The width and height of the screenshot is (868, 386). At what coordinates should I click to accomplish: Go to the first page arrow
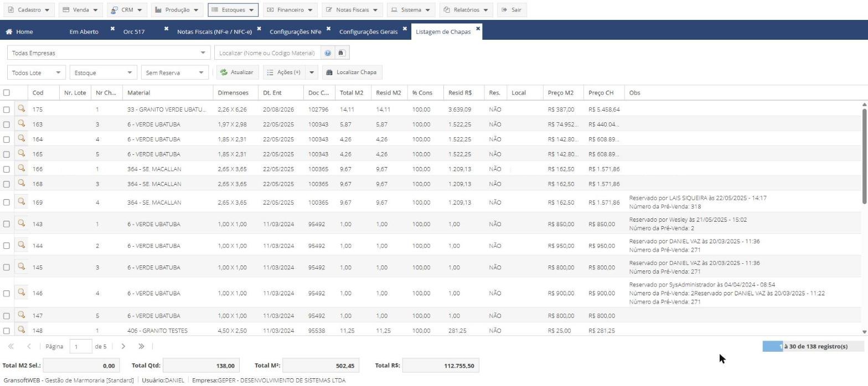click(11, 346)
